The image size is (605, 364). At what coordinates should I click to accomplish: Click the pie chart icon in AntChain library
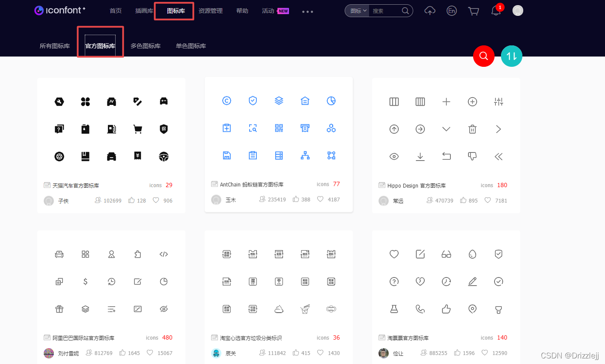coord(331,101)
